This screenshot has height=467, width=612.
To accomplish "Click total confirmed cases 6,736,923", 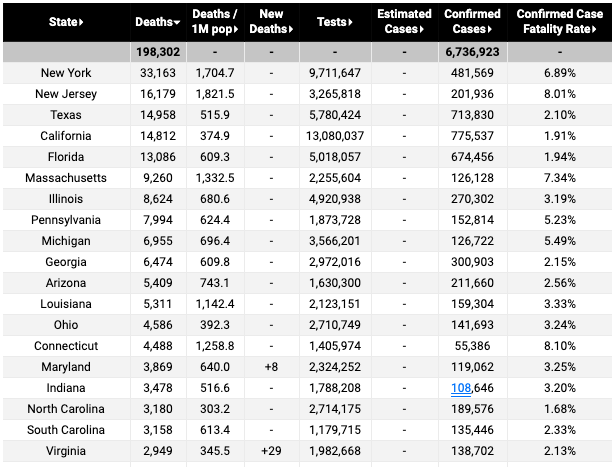I will 472,52.
